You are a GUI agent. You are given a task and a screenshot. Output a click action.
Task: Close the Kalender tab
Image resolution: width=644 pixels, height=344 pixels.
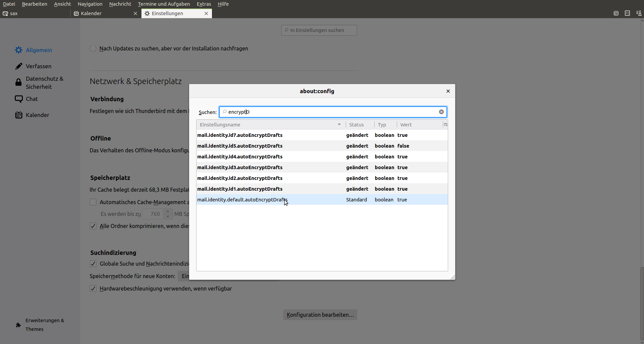(x=135, y=13)
